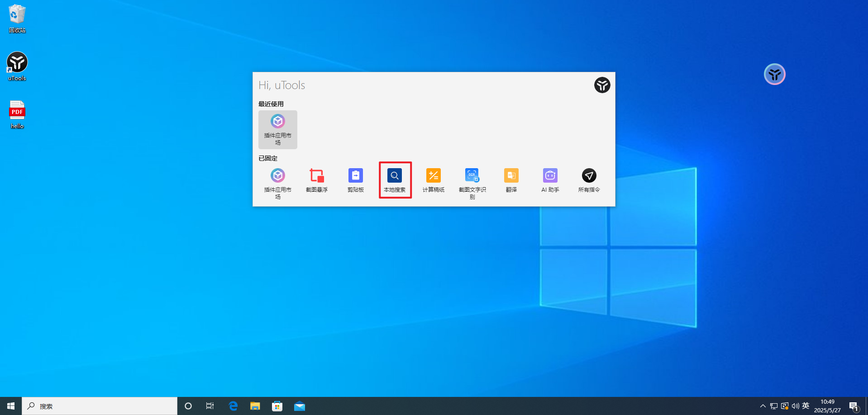
Task: Open 插件应用市场 in the 已固定 row
Action: 278,184
